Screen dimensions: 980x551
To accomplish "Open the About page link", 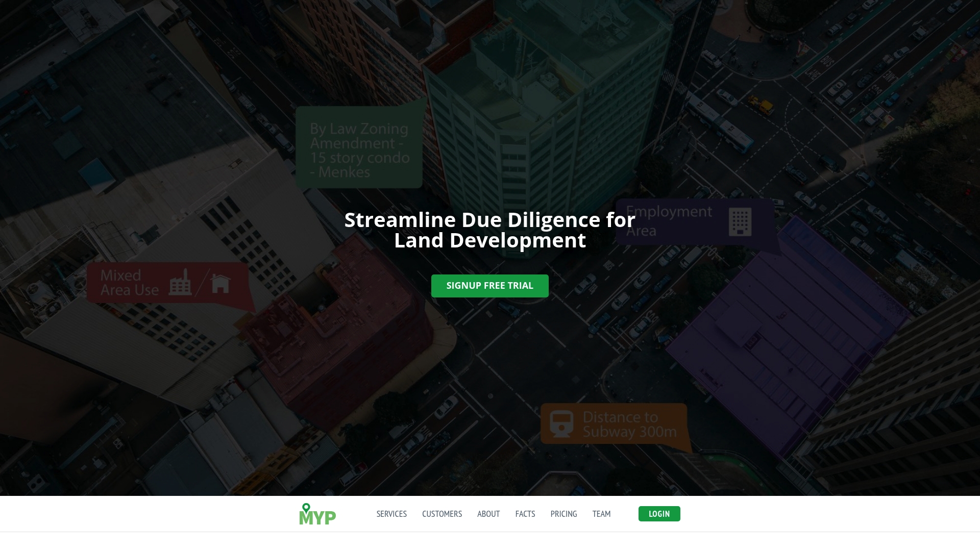I will [488, 514].
